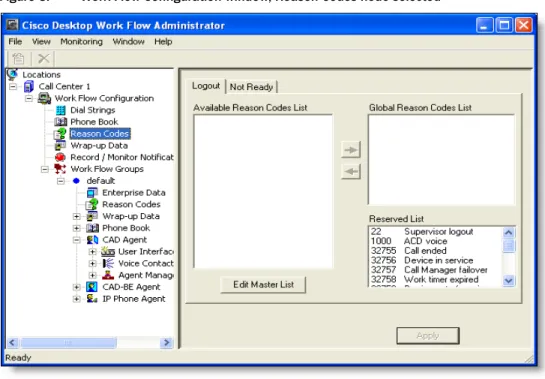The width and height of the screenshot is (545, 379).
Task: Select reserved code 32756 Device in service
Action: [x=422, y=260]
